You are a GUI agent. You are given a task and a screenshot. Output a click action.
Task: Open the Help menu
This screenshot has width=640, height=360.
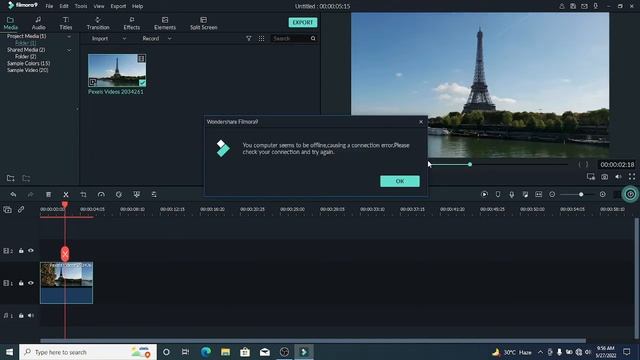[x=138, y=6]
